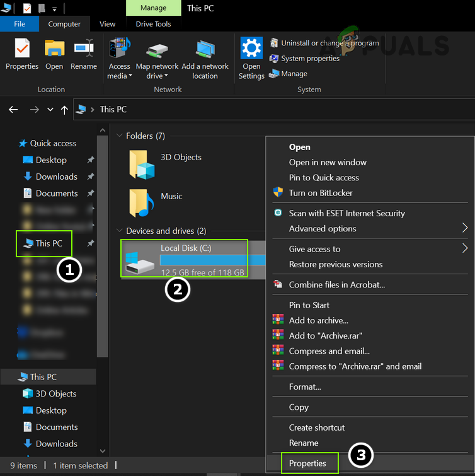Expand the recent locations chevron
Viewport: 475px width, 476px height.
coord(50,110)
